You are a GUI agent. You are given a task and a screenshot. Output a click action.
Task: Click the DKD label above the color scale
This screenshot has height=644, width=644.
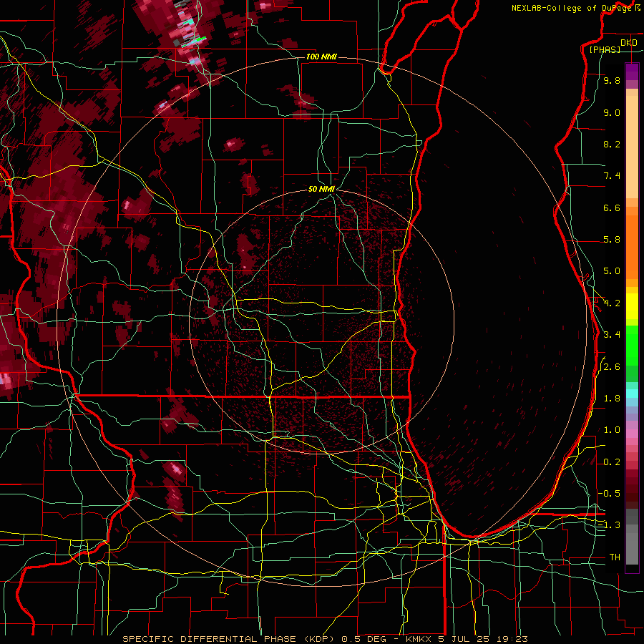pyautogui.click(x=628, y=43)
